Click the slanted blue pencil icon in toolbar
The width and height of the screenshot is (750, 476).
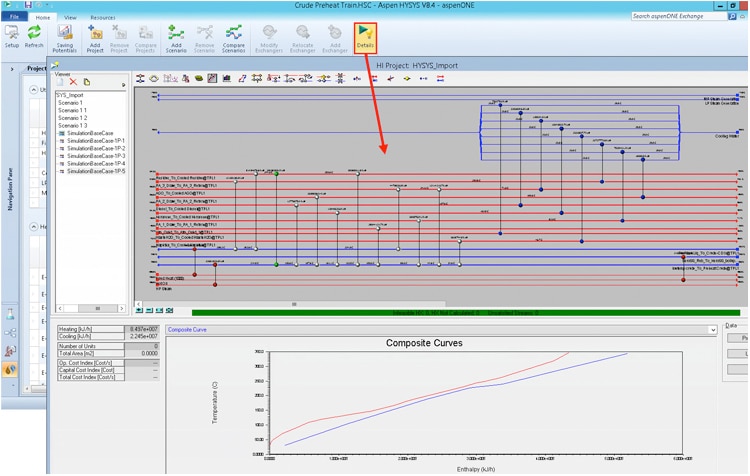(242, 78)
